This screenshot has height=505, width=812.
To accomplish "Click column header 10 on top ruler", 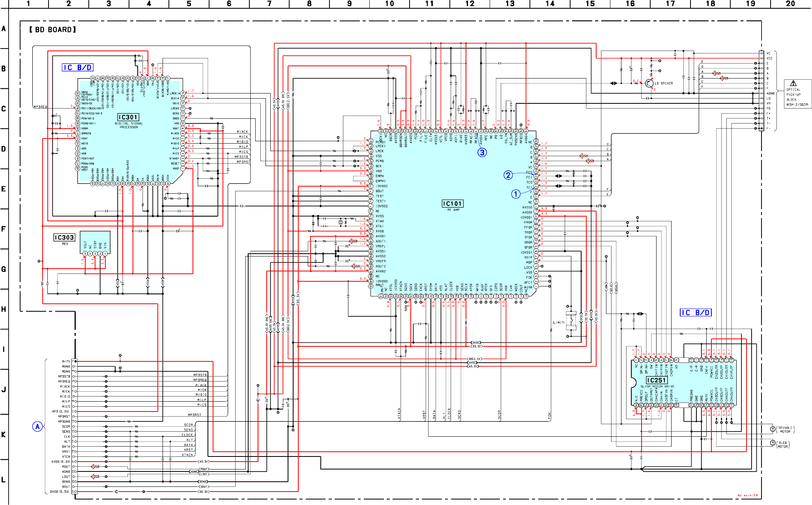I will pyautogui.click(x=389, y=4).
